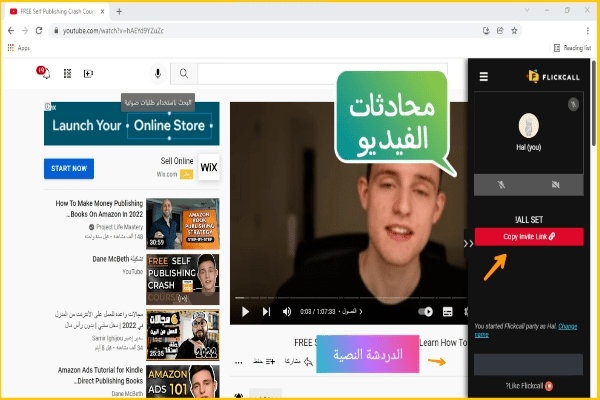Click the Flickcall logo
Image resolution: width=600 pixels, height=400 pixels.
click(x=553, y=77)
